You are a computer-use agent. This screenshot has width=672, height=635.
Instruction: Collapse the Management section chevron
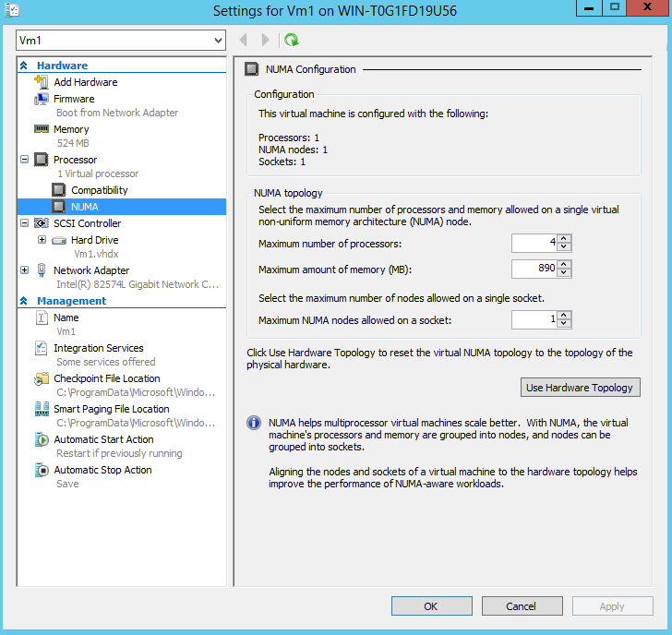click(x=24, y=301)
